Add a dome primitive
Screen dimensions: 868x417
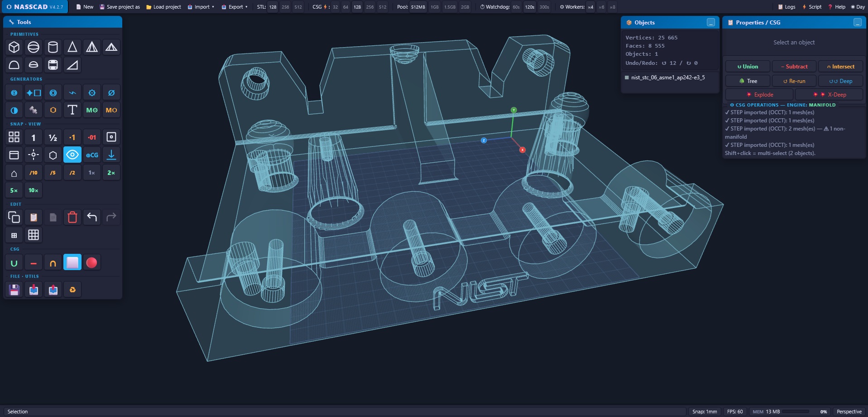pos(14,65)
